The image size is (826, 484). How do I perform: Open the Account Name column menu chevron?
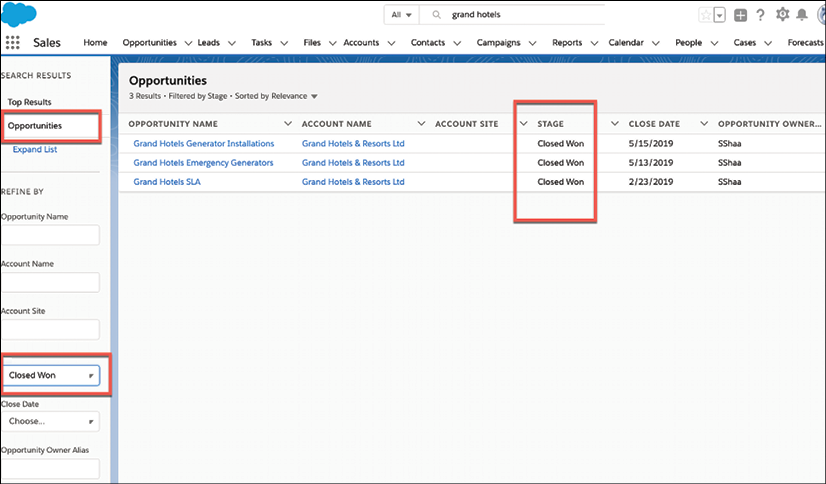421,124
